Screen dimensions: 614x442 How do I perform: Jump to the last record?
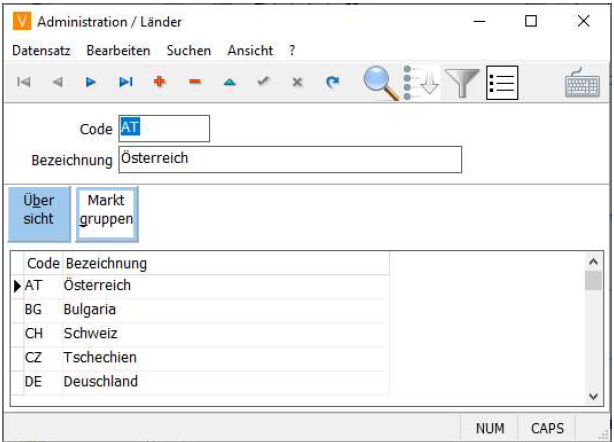(125, 83)
